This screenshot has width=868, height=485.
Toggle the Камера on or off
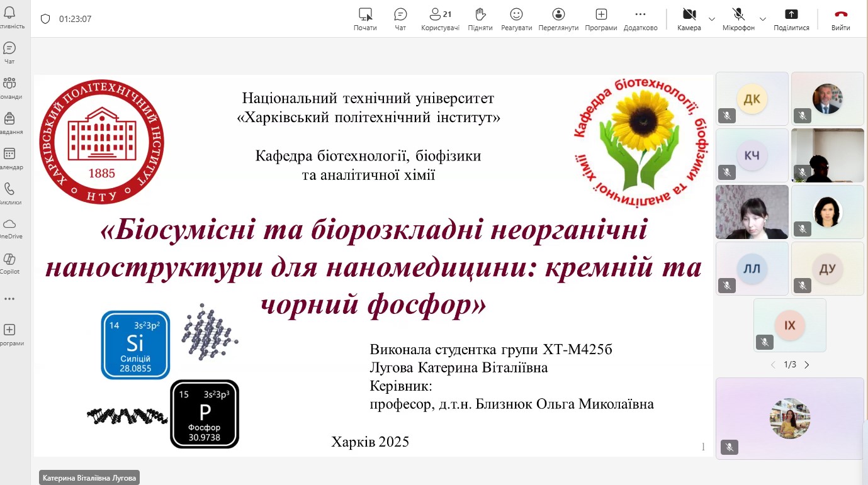(x=689, y=18)
